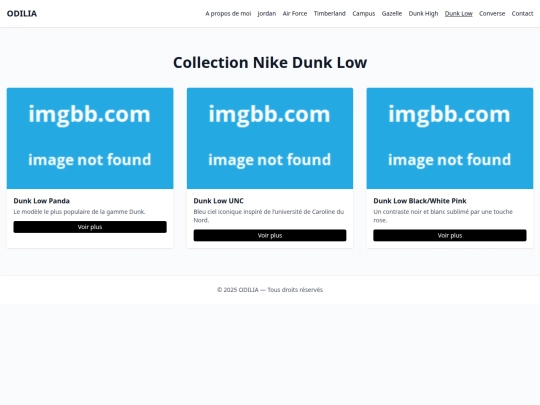Viewport: 540px width, 405px height.
Task: Click the footer copyright 2025 ODILIA text
Action: pyautogui.click(x=270, y=290)
